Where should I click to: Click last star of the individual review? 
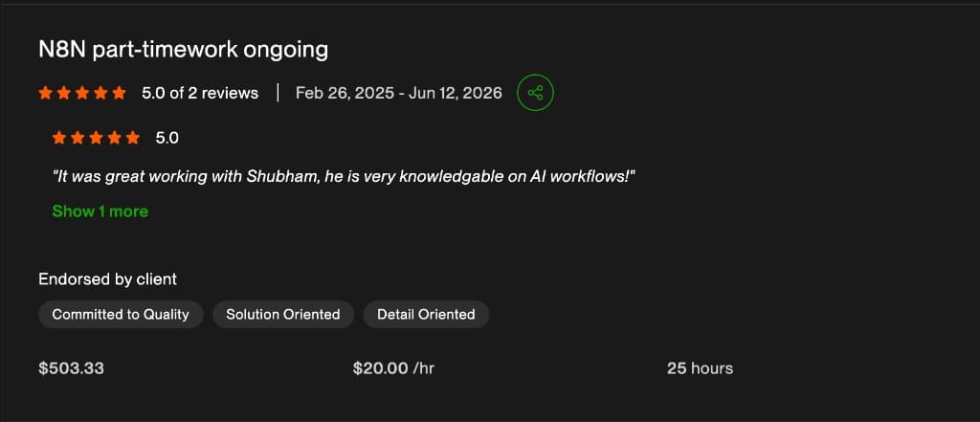[132, 138]
